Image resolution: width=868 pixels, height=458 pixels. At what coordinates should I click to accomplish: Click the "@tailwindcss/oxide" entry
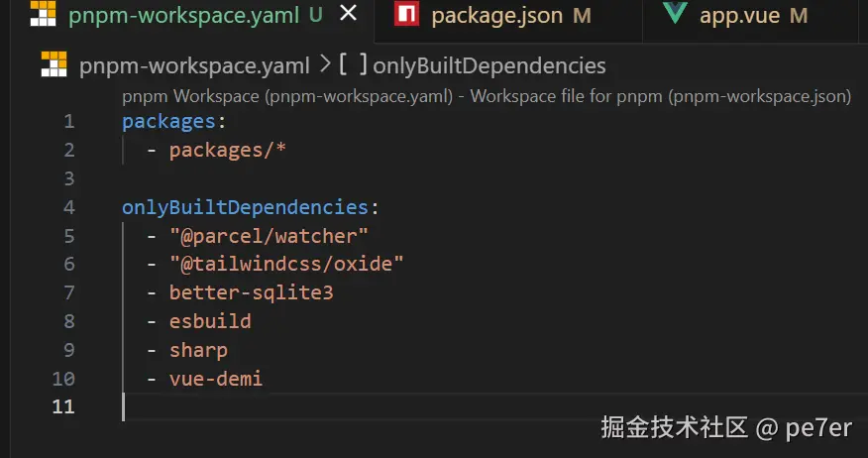(286, 264)
